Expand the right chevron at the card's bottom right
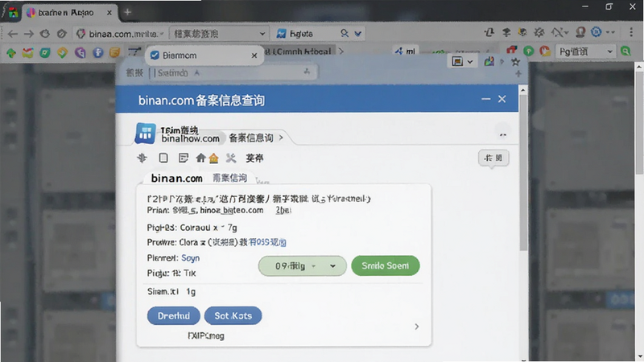The image size is (644, 362). point(416,327)
